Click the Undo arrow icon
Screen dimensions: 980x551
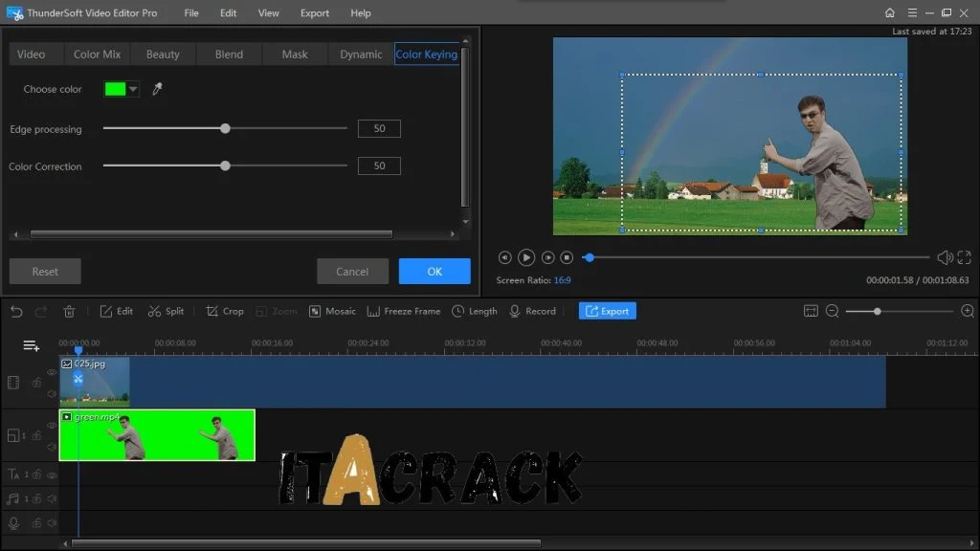tap(16, 311)
